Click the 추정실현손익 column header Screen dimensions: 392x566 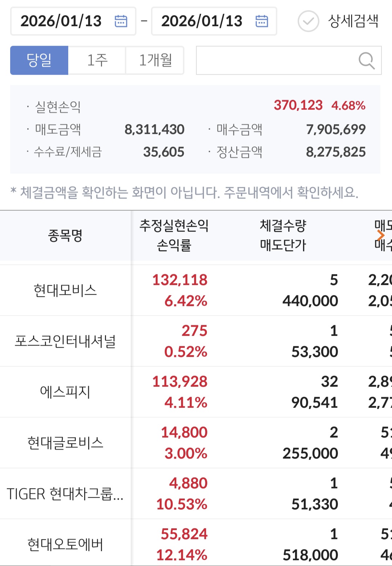174,226
